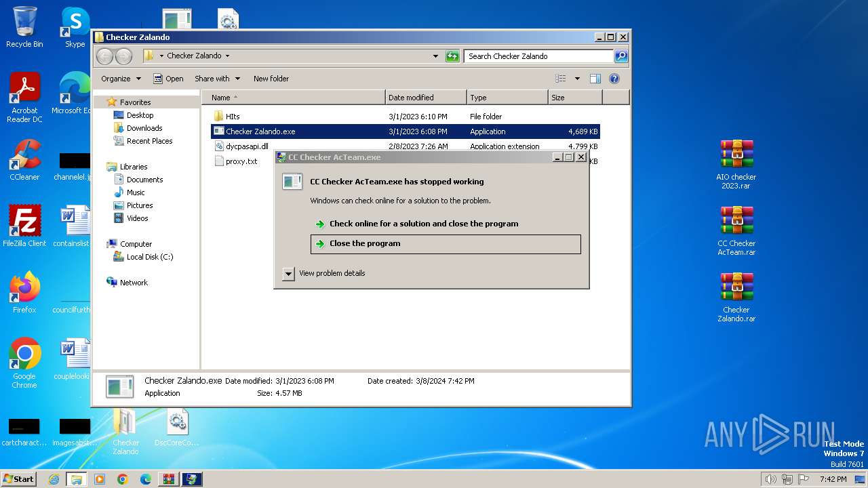
Task: Launch CCleaner from the desktop
Action: tap(24, 160)
